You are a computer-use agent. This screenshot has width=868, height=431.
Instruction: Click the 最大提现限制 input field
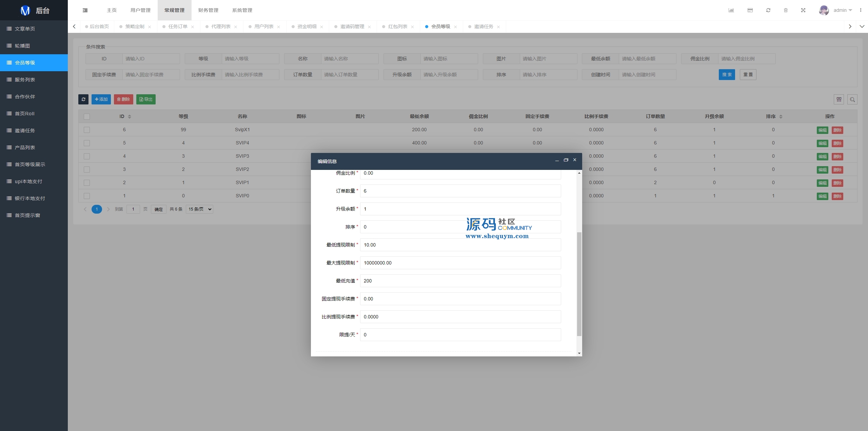[460, 263]
